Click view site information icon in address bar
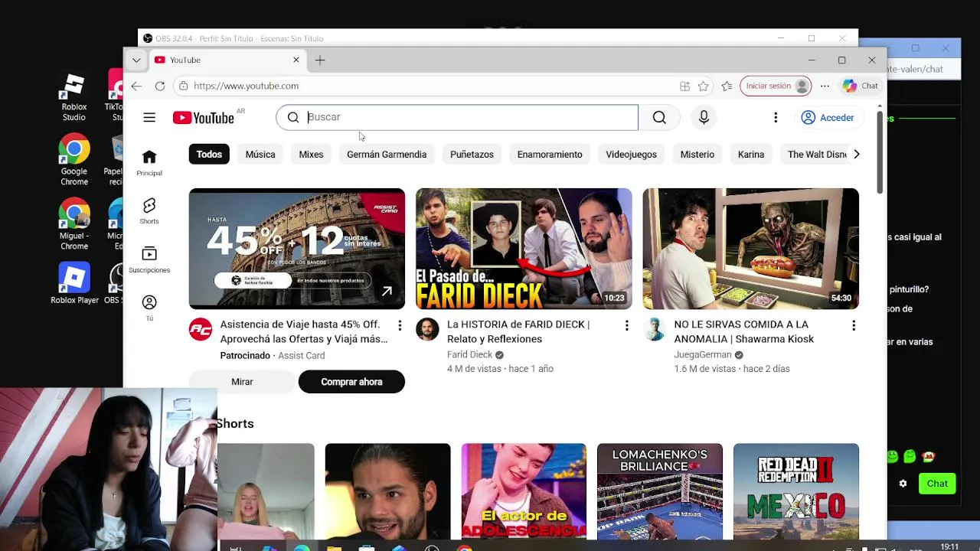Viewport: 980px width, 551px height. 183,86
